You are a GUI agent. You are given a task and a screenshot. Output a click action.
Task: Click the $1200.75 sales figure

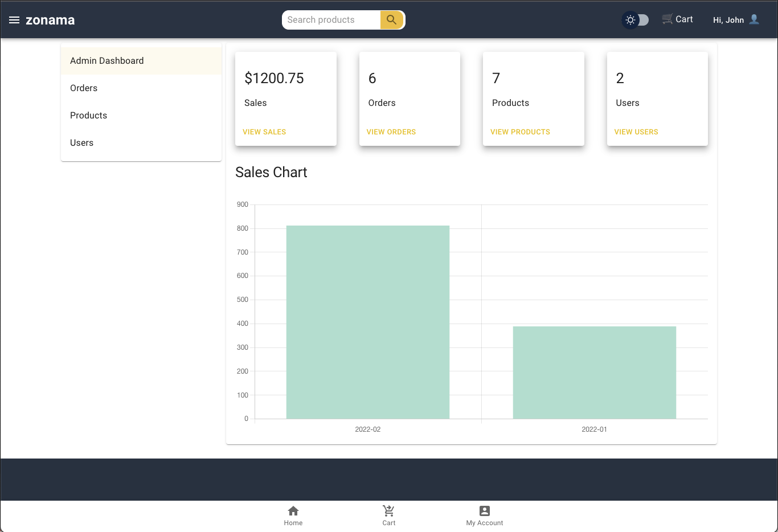click(274, 78)
